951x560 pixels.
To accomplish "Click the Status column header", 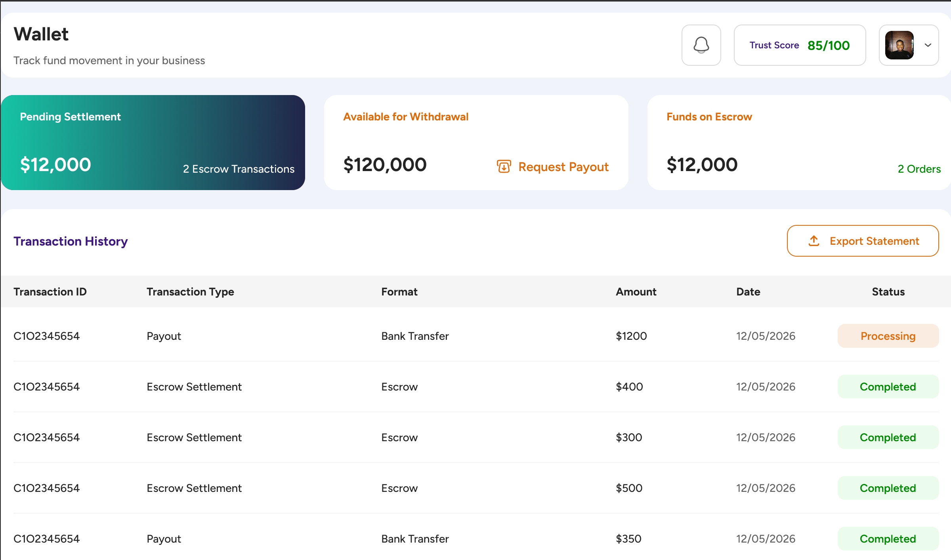I will point(888,292).
